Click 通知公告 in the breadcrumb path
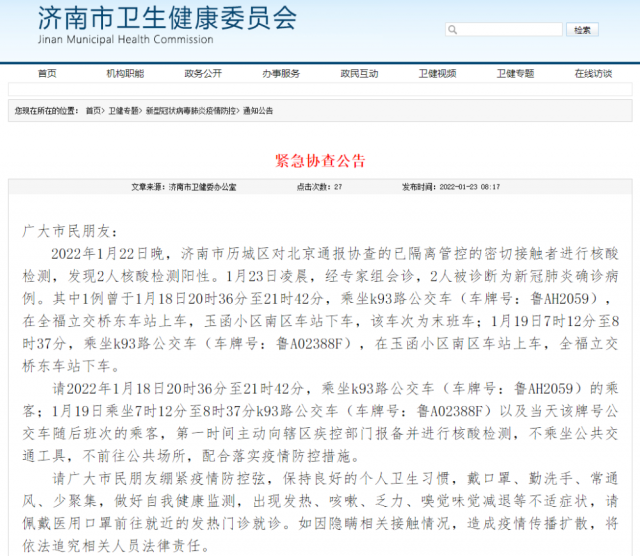This screenshot has height=556, width=640. 258,111
